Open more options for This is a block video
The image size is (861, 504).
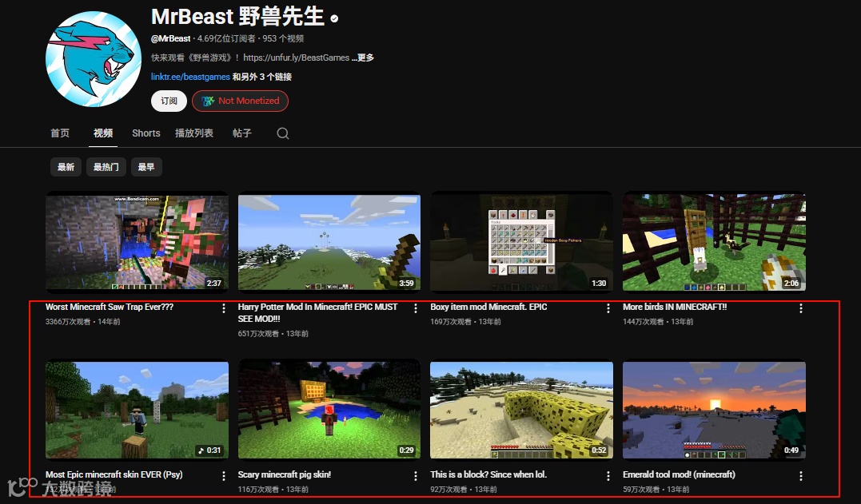click(x=608, y=475)
